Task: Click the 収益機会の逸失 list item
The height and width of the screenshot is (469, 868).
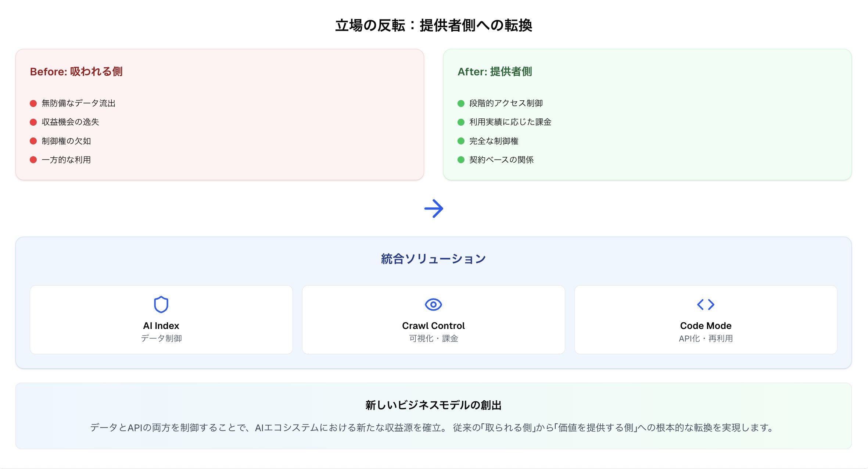Action: click(70, 122)
